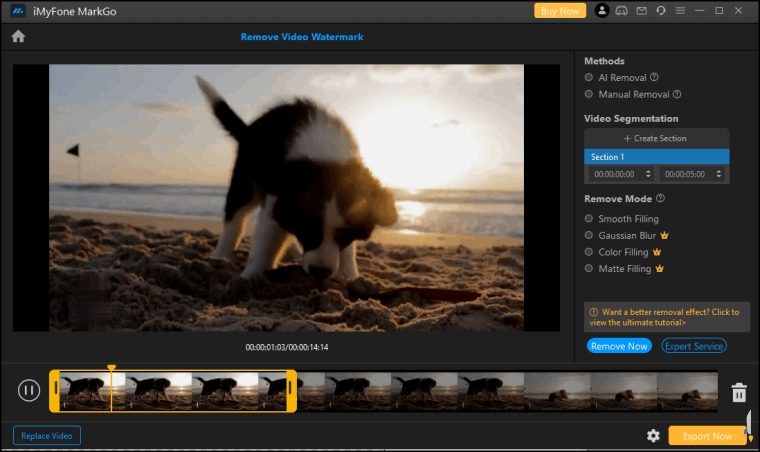Adjust section end time stepper arrows
Screen dimensions: 760x452
click(721, 174)
